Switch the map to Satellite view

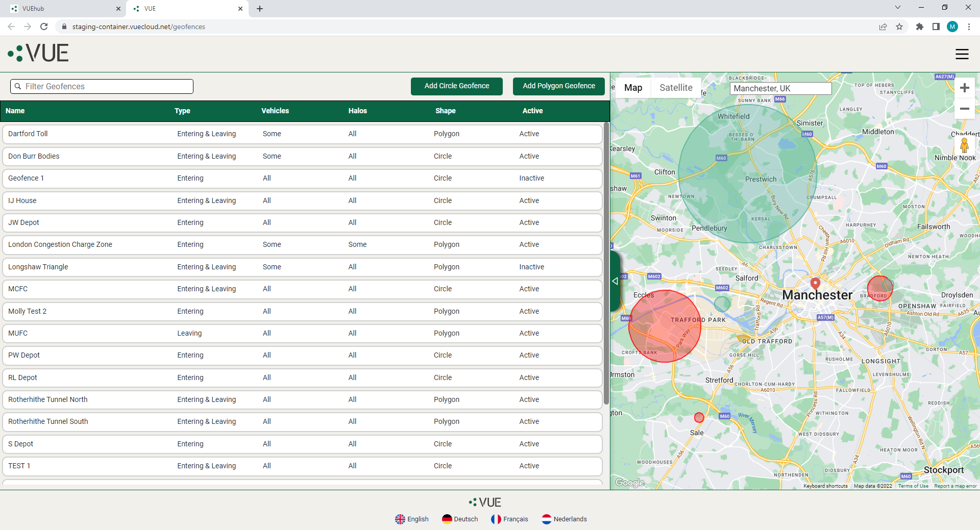(x=676, y=88)
